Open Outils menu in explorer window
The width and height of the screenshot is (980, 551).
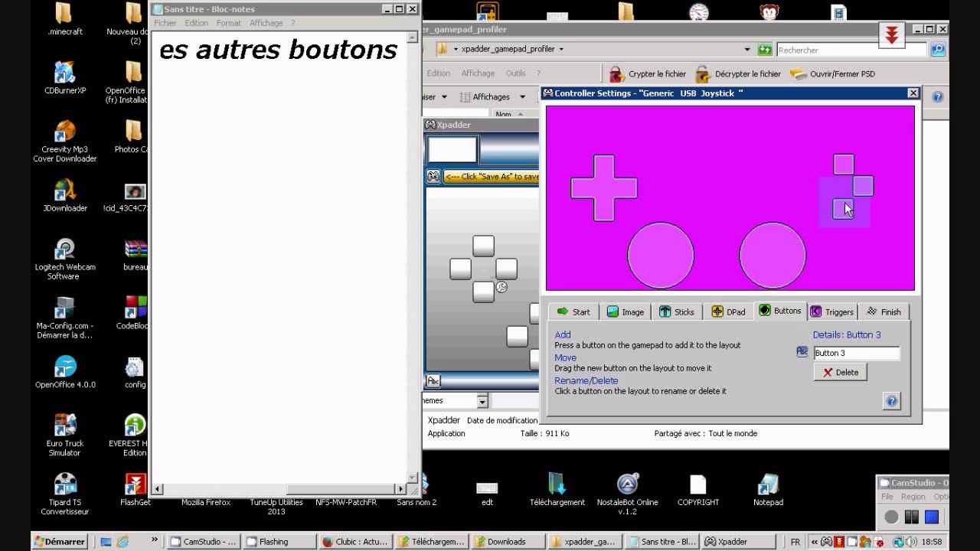(x=515, y=73)
